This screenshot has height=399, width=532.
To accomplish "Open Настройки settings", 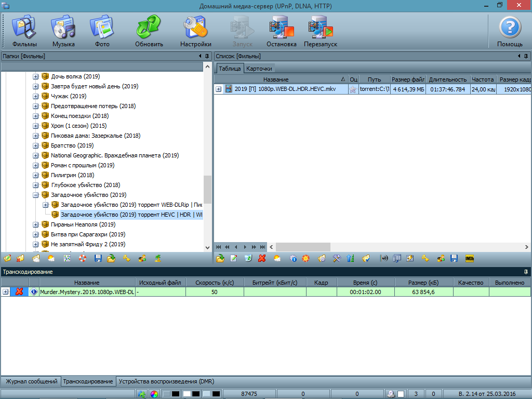I will pos(195,31).
